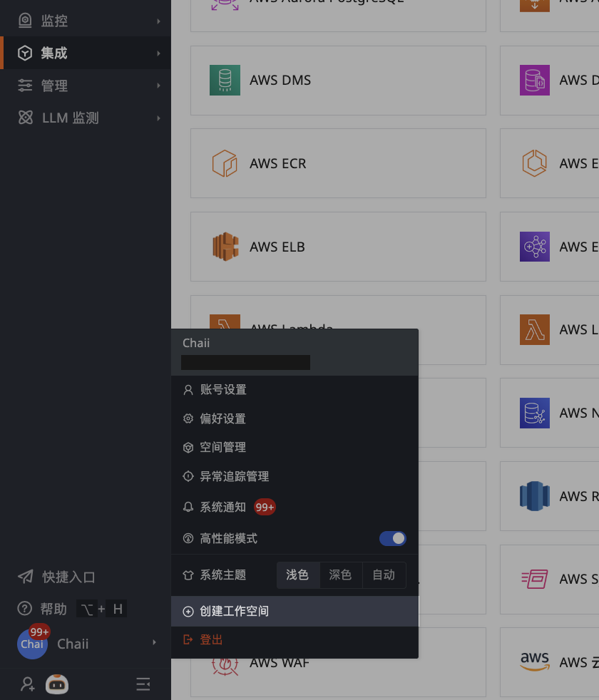
Task: Expand the 监控 sidebar menu arrow
Action: click(158, 21)
